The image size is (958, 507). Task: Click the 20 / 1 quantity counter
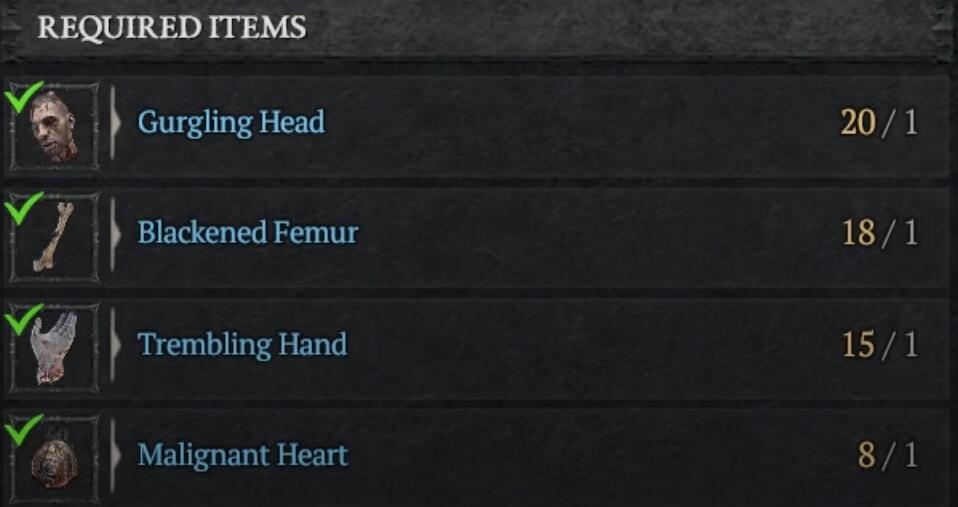pyautogui.click(x=879, y=123)
